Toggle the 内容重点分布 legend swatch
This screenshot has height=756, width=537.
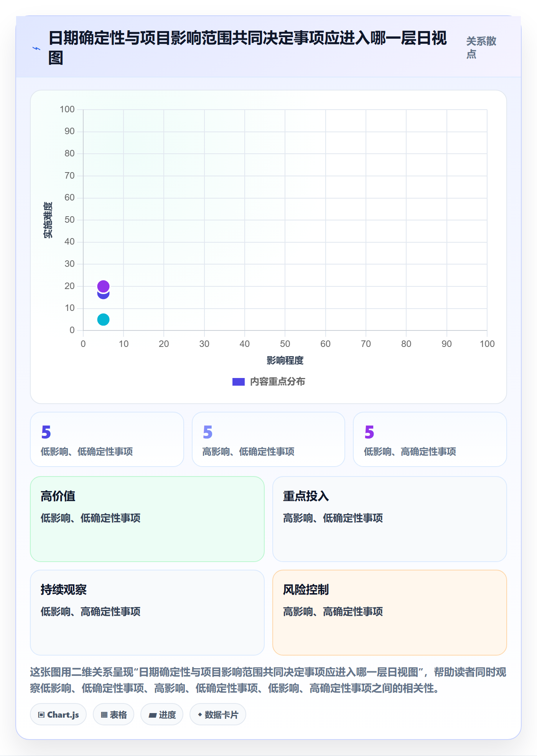pyautogui.click(x=238, y=382)
